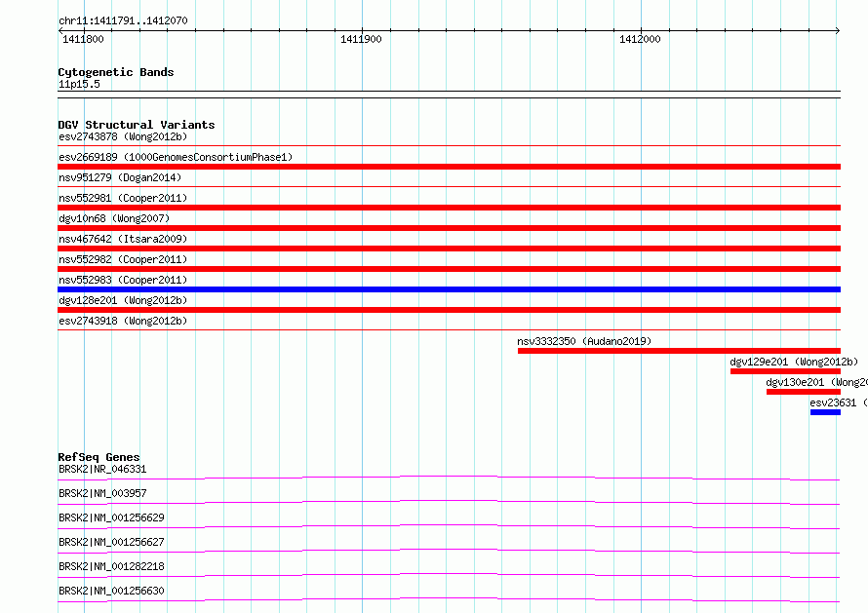Click the red bar under dgv10n68
The height and width of the screenshot is (613, 868).
coord(449,228)
